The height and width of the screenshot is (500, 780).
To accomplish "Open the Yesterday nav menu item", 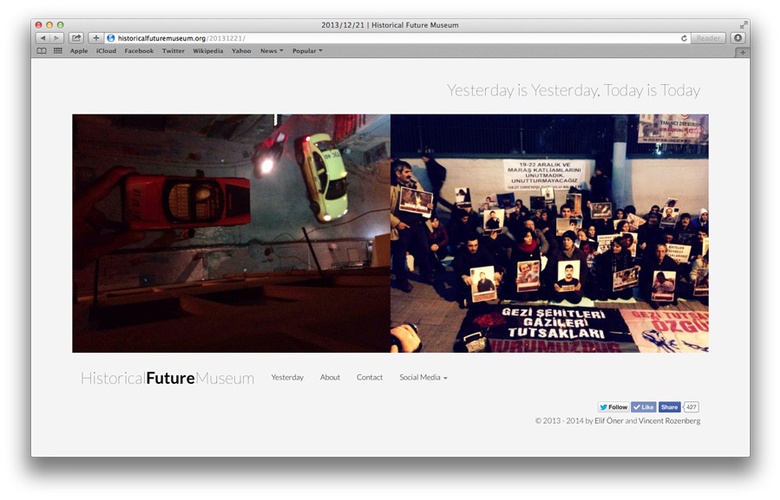I will click(287, 378).
